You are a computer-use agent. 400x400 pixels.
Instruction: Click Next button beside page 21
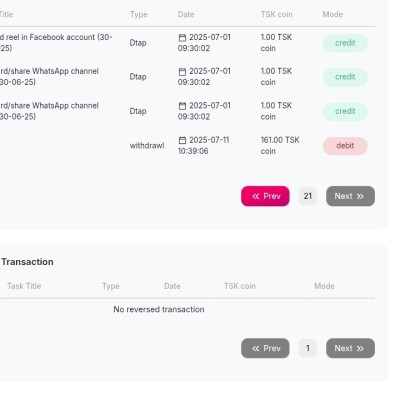[x=350, y=196]
